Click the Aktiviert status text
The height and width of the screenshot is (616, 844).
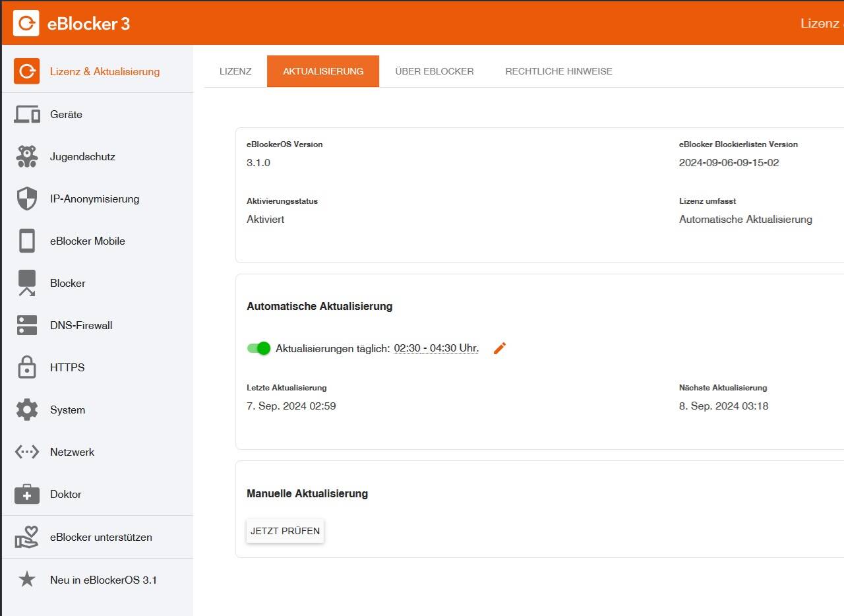click(265, 220)
